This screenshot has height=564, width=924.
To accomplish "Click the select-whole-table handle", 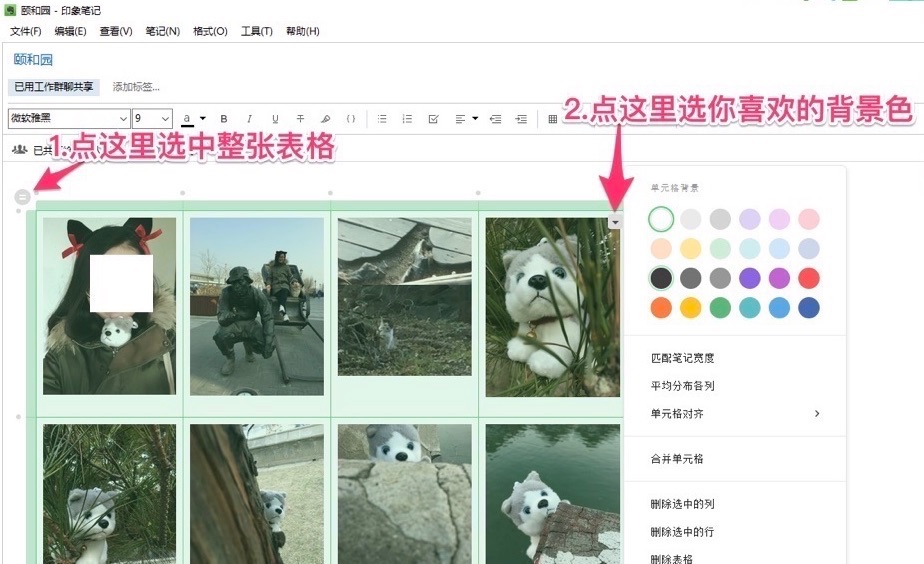I will point(23,197).
